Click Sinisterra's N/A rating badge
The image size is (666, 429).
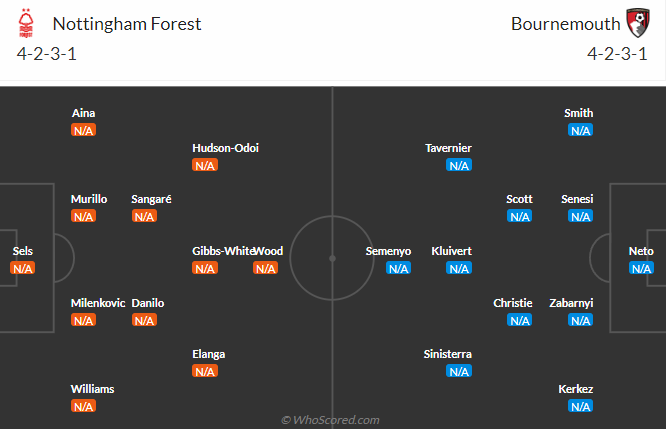[x=459, y=371]
